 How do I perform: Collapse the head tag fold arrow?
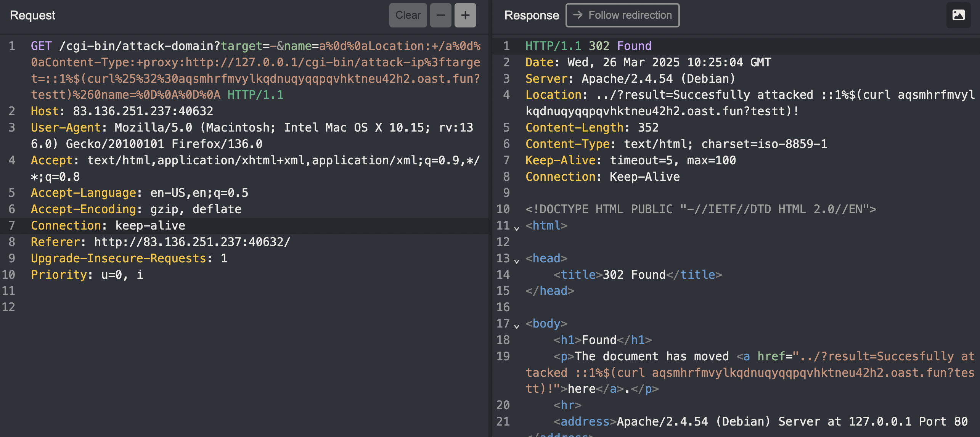517,261
